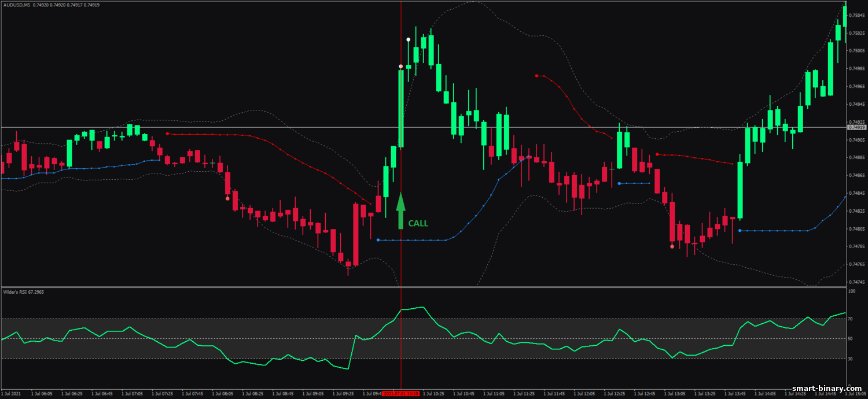The image size is (868, 399).
Task: Click time axis label 1 Jul 11:45
Action: pos(553,394)
